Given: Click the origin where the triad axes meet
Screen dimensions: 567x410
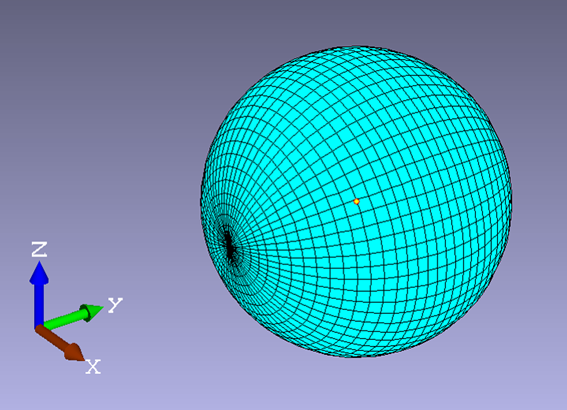Looking at the screenshot, I should 39,326.
